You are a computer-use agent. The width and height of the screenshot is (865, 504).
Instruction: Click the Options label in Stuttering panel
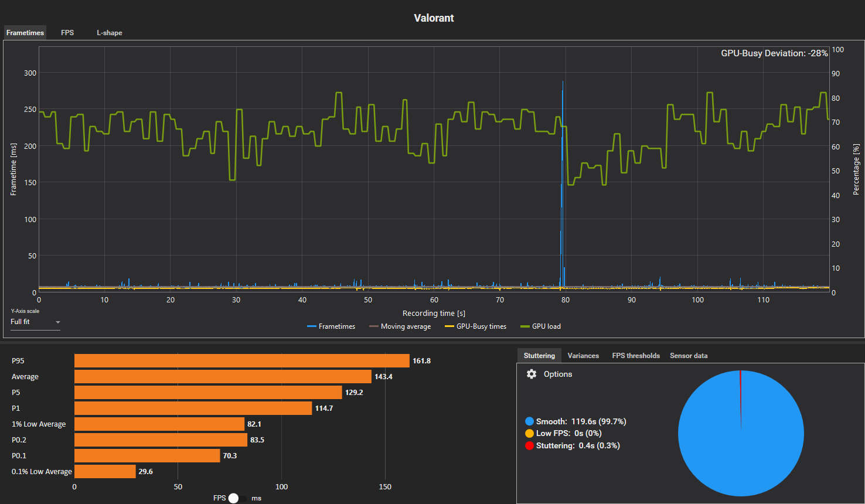558,374
